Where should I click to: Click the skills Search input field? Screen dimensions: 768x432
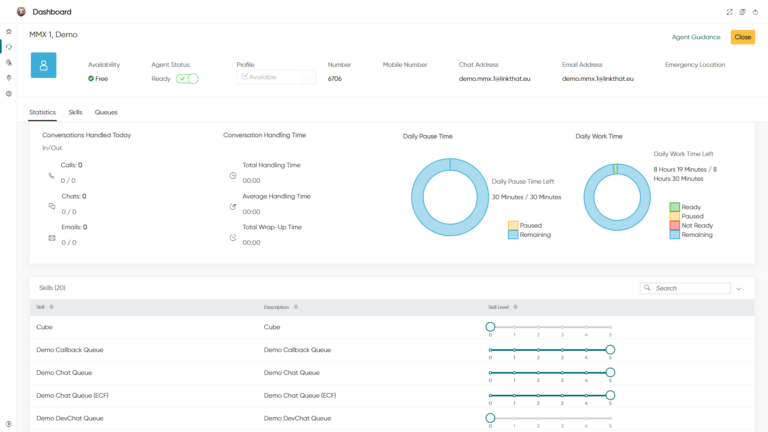pos(691,288)
